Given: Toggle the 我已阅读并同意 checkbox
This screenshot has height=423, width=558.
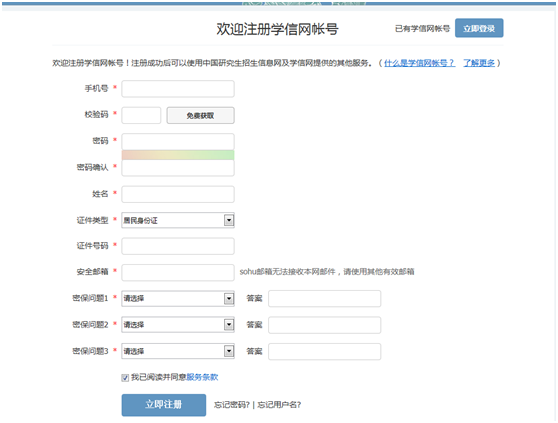Looking at the screenshot, I should pos(125,378).
